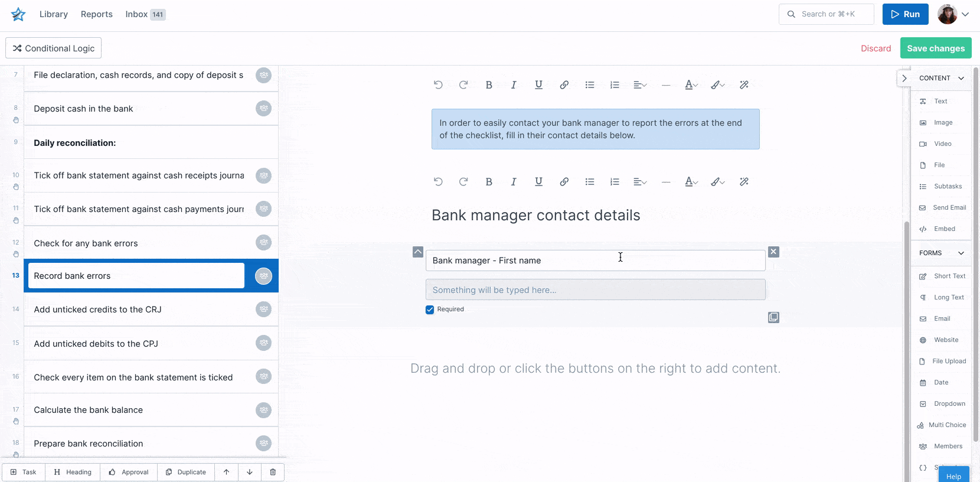Toggle bold in the first text toolbar
Image resolution: width=980 pixels, height=482 pixels.
click(x=489, y=85)
